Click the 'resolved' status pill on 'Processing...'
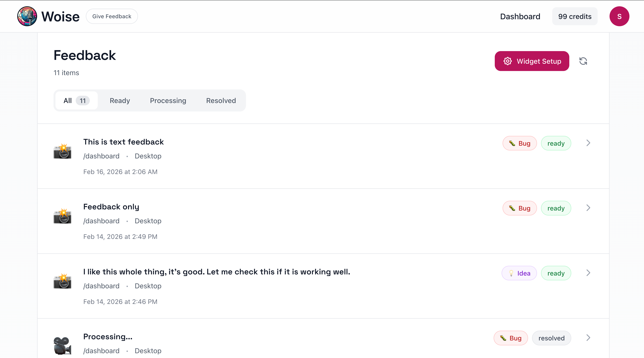The width and height of the screenshot is (644, 358). pyautogui.click(x=552, y=338)
